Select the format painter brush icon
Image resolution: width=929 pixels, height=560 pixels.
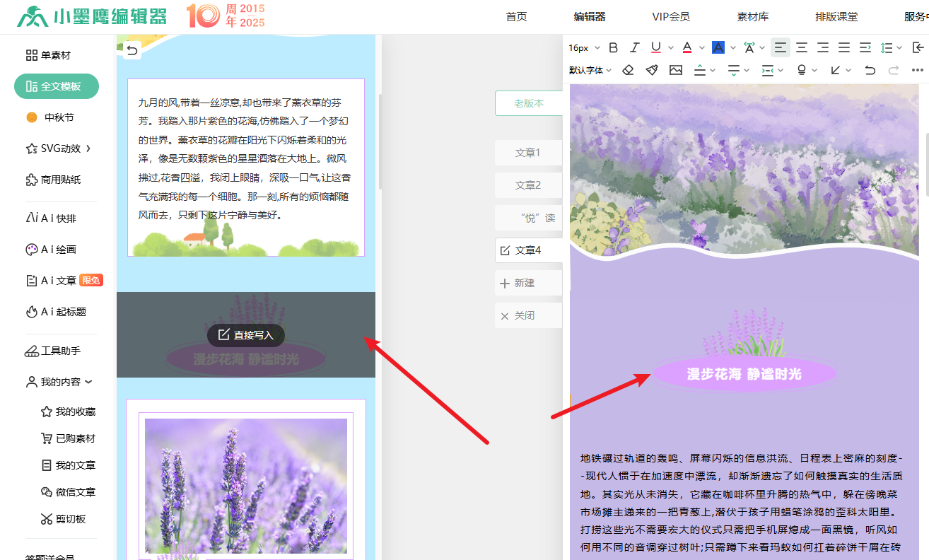click(x=652, y=70)
